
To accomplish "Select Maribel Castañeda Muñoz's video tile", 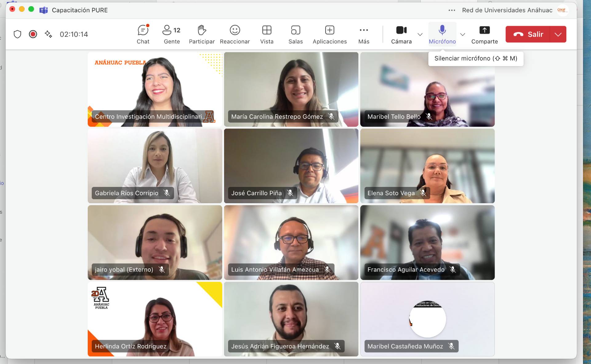I will click(427, 319).
